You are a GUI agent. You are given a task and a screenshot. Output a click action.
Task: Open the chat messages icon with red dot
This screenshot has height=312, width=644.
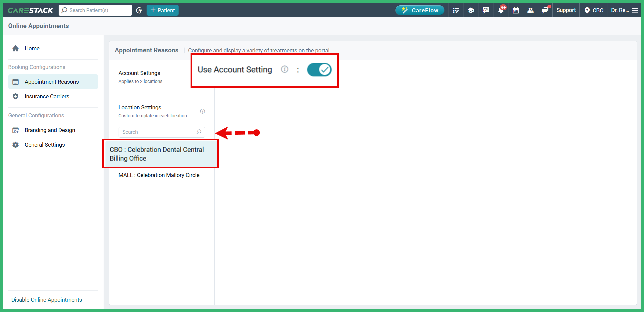tap(545, 10)
